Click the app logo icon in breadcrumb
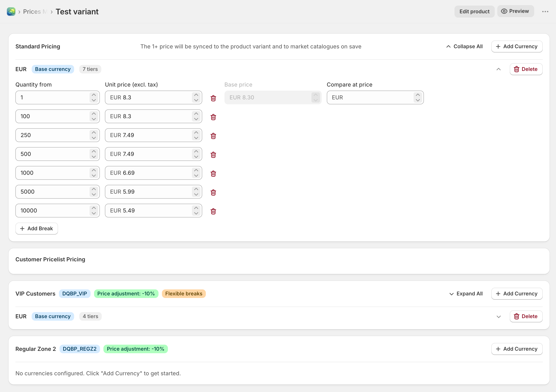The height and width of the screenshot is (392, 556). 11,11
